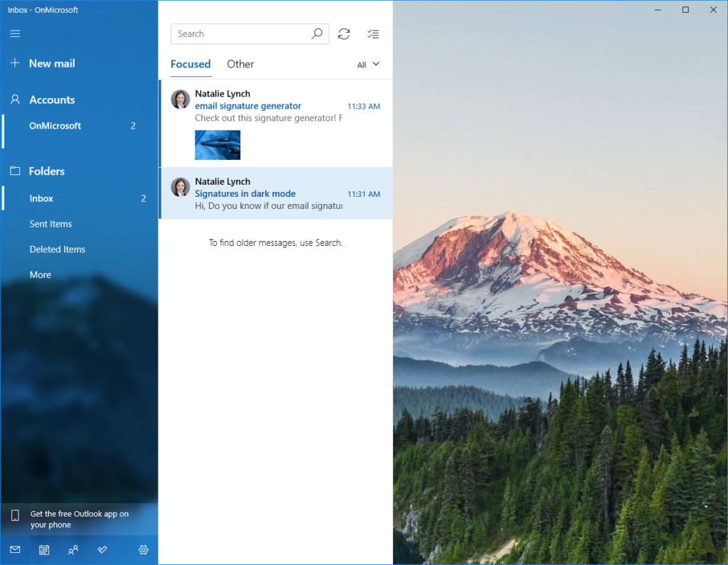Click the hamburger menu icon to collapse sidebar
The image size is (728, 565).
15,33
